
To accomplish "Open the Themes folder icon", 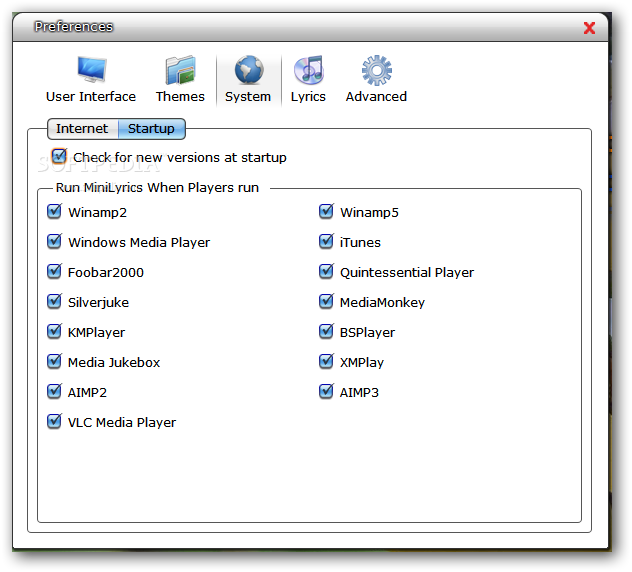I will 180,70.
